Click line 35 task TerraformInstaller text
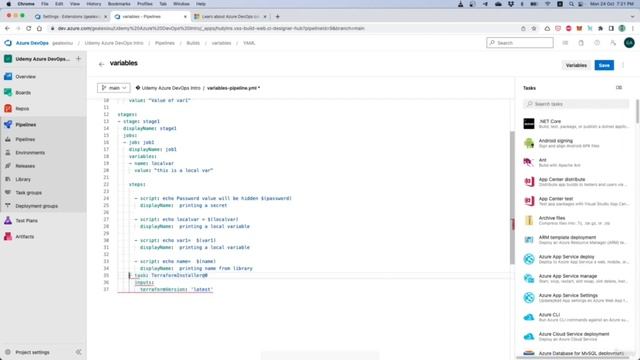This screenshot has height=360, width=640. (x=171, y=276)
